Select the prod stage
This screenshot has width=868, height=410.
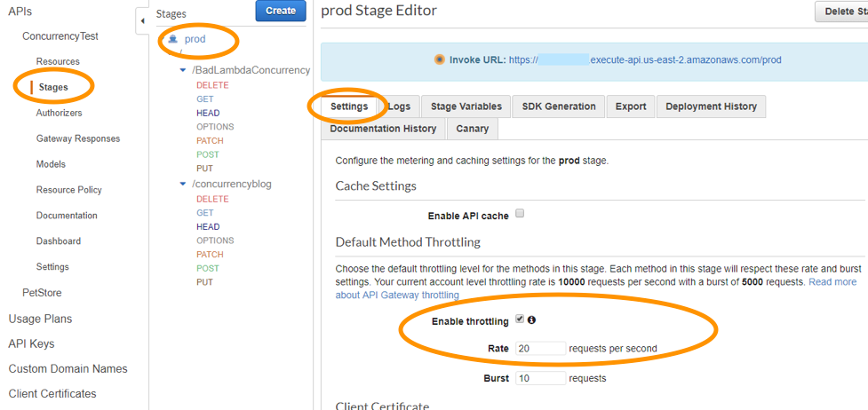click(x=195, y=39)
